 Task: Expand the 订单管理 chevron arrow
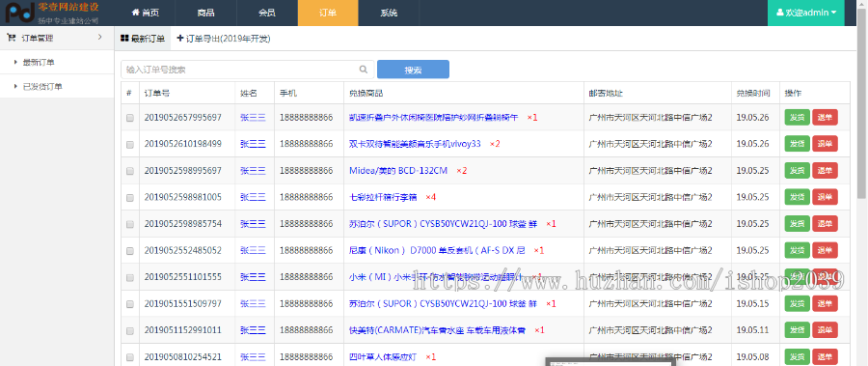[x=99, y=37]
